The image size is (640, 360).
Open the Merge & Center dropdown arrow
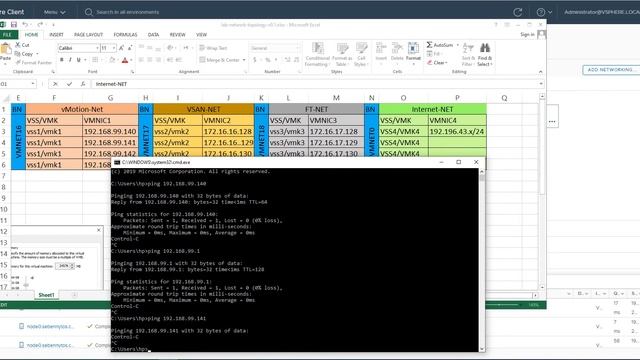[x=244, y=60]
